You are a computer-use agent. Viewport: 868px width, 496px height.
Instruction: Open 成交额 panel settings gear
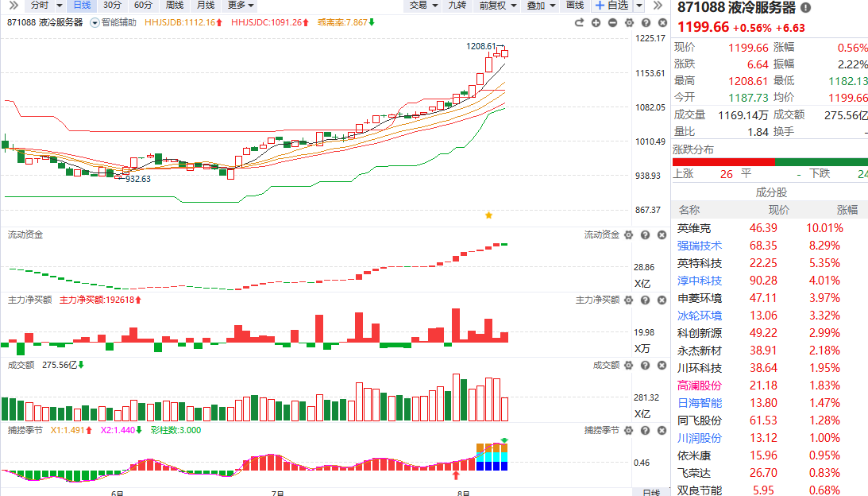pos(628,365)
